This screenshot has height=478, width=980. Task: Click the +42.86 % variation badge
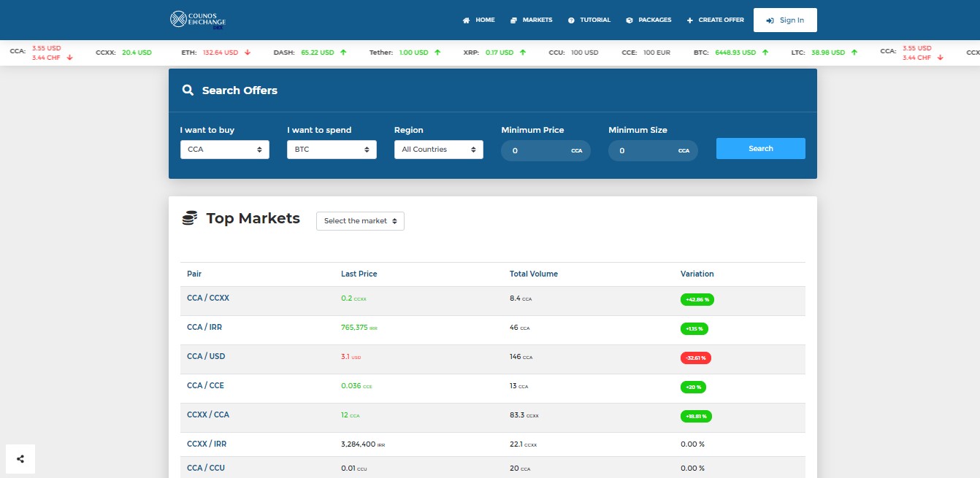(697, 299)
